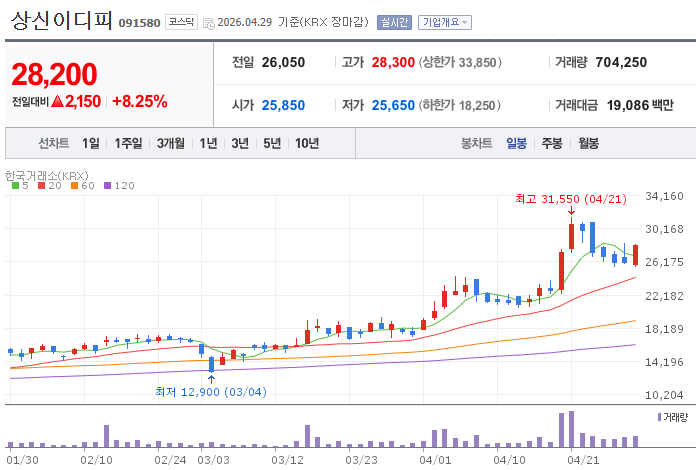Click the purple 거래량 legend marker
The width and height of the screenshot is (696, 470).
[659, 417]
